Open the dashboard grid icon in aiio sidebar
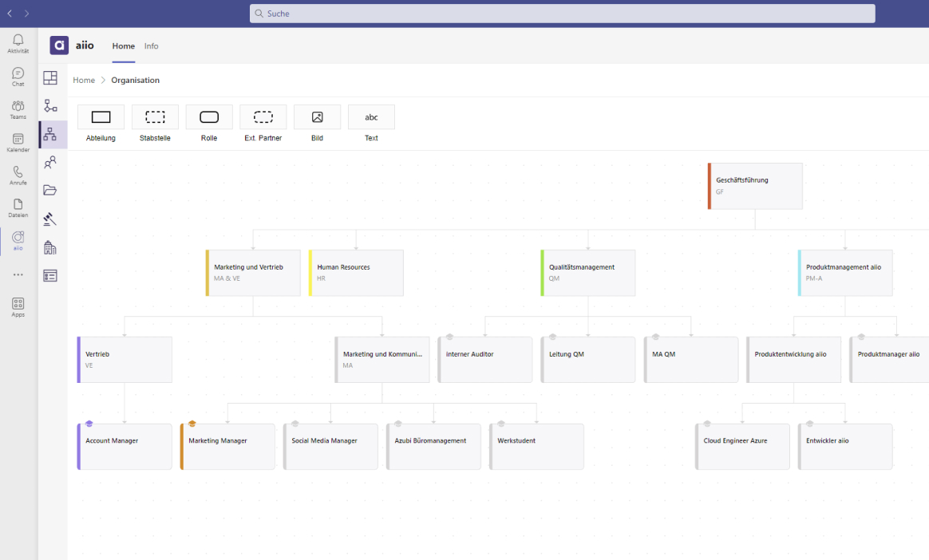This screenshot has width=929, height=560. (x=50, y=77)
